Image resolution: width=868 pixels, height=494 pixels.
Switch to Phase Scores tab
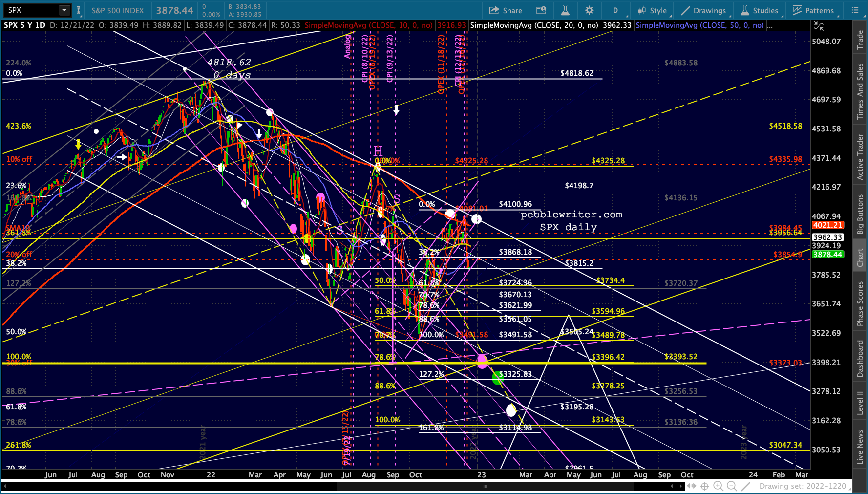(x=860, y=303)
